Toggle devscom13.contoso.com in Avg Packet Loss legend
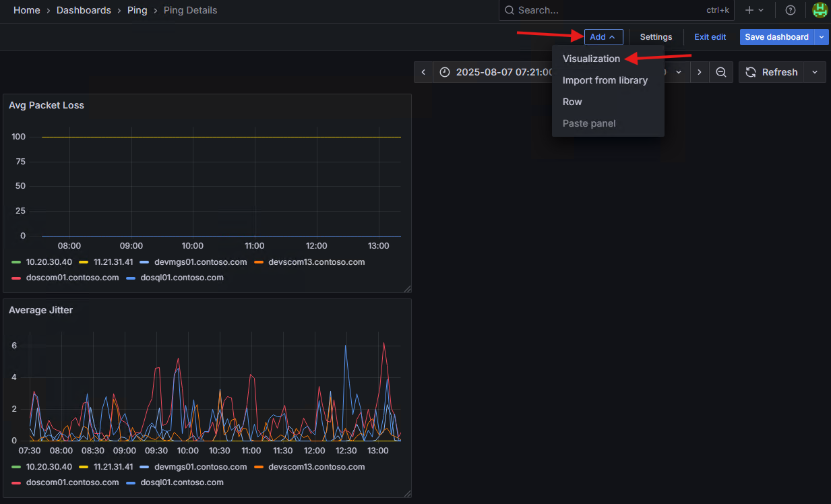Screen dimensions: 831x504 click(316, 262)
